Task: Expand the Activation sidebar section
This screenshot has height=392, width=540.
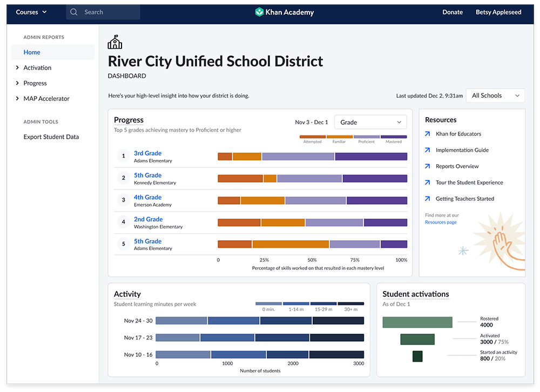Action: (18, 68)
